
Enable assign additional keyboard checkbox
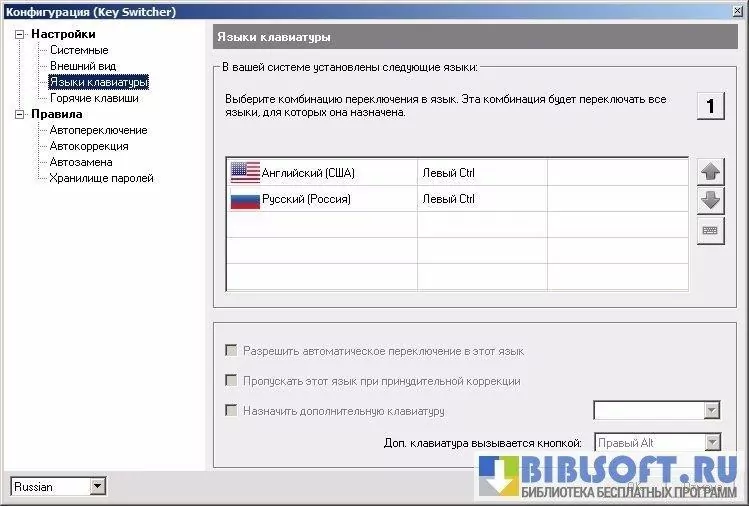click(232, 411)
